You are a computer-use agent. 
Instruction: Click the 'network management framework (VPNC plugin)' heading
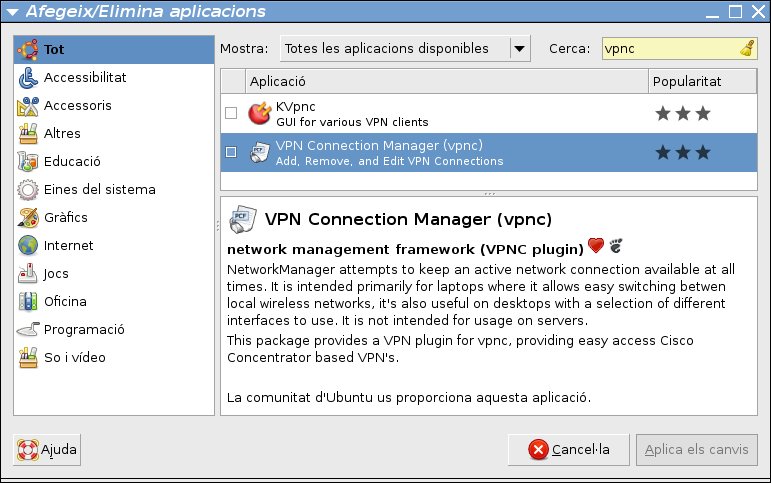point(405,249)
